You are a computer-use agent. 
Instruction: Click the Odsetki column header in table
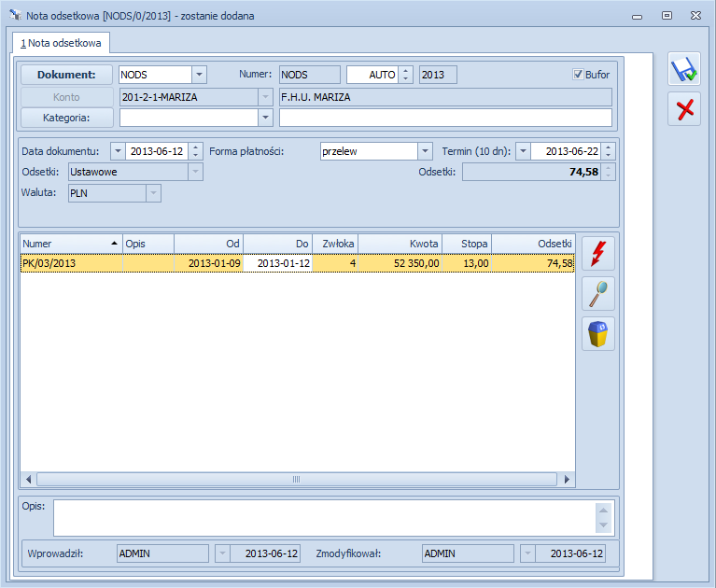[533, 244]
